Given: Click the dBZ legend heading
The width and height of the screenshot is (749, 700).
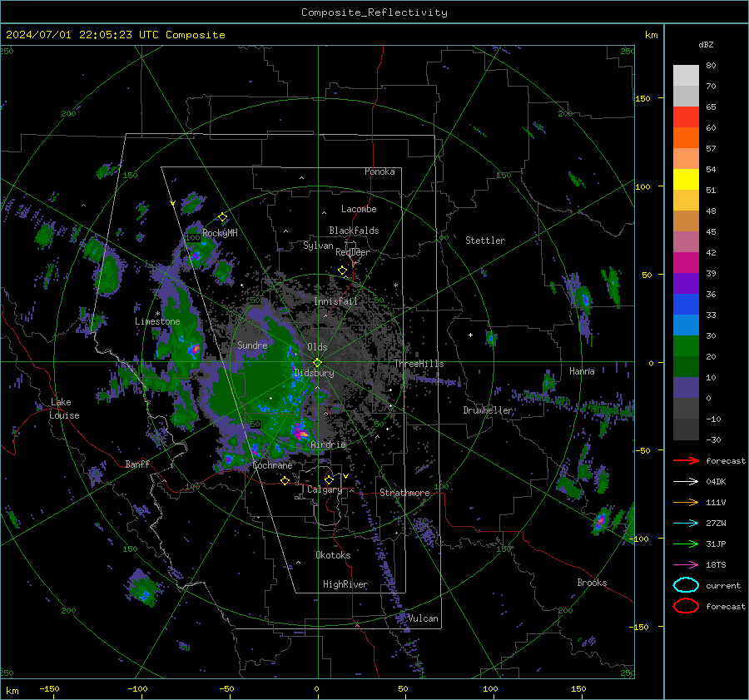Looking at the screenshot, I should point(706,44).
